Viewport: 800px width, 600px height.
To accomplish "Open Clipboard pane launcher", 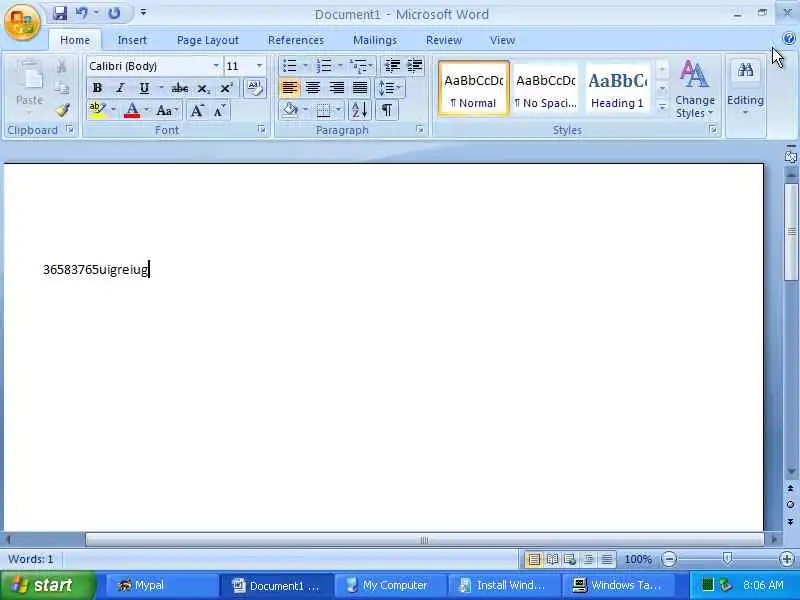I will point(70,130).
